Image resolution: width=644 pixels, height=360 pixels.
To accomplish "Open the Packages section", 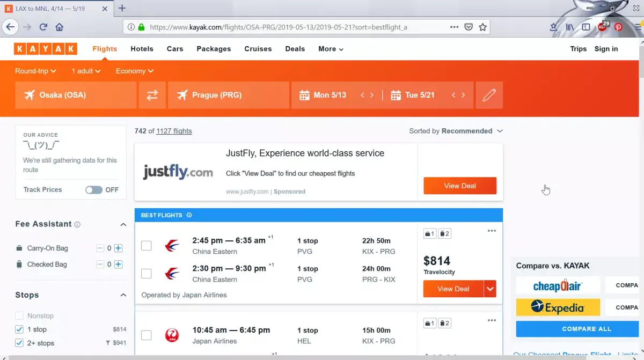I will [x=214, y=49].
